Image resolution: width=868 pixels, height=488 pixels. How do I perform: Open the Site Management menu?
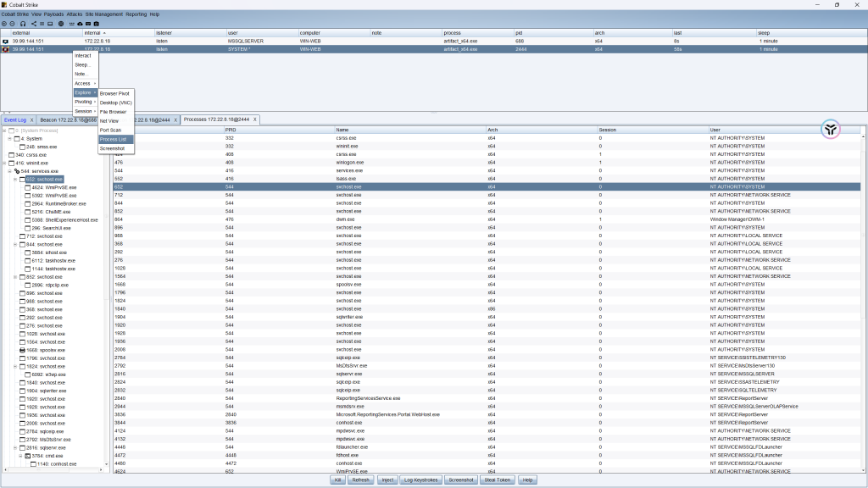pos(104,14)
